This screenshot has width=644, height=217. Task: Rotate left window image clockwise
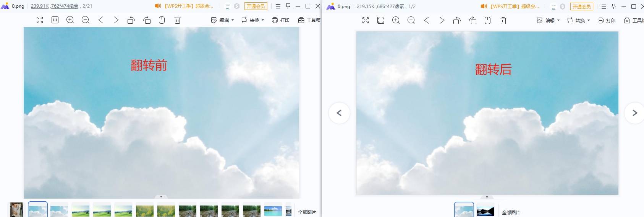pos(147,20)
